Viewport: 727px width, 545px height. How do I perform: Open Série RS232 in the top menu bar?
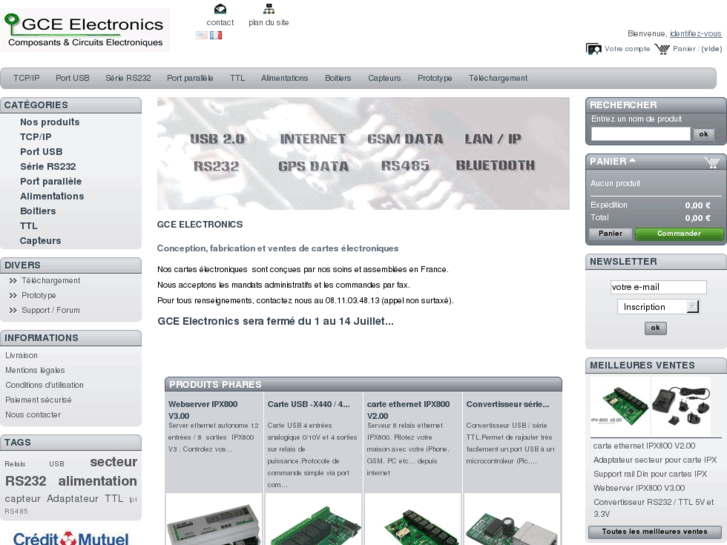click(128, 78)
